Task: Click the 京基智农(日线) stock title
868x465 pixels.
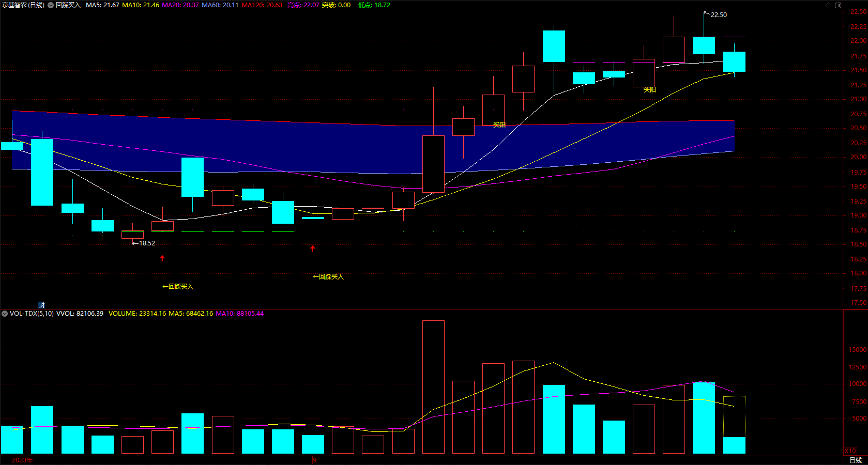Action: pos(23,5)
